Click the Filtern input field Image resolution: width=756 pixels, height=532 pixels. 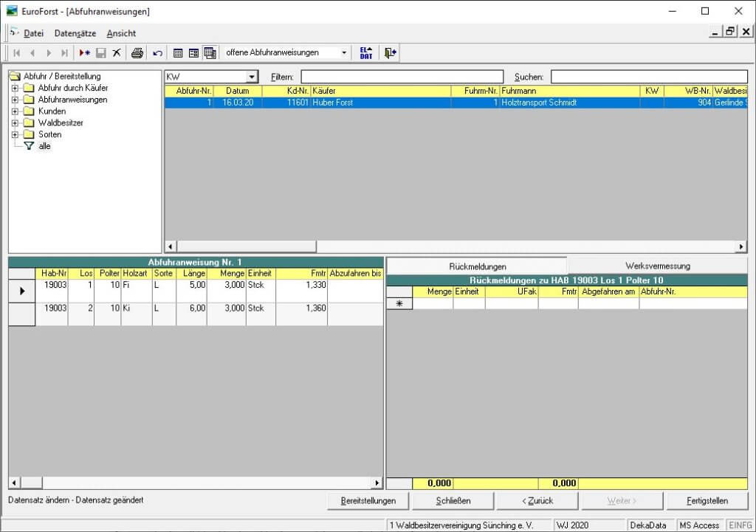[x=402, y=77]
